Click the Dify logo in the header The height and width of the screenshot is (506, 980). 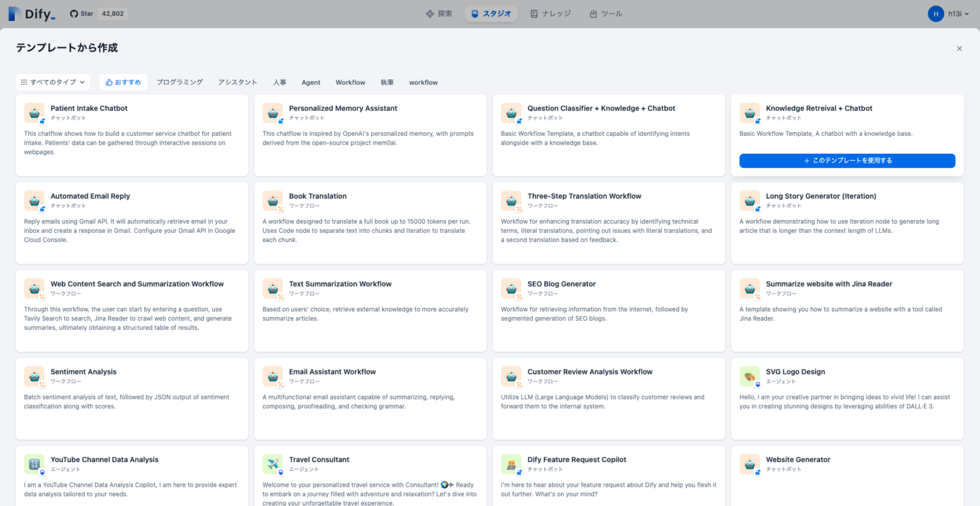pyautogui.click(x=30, y=13)
